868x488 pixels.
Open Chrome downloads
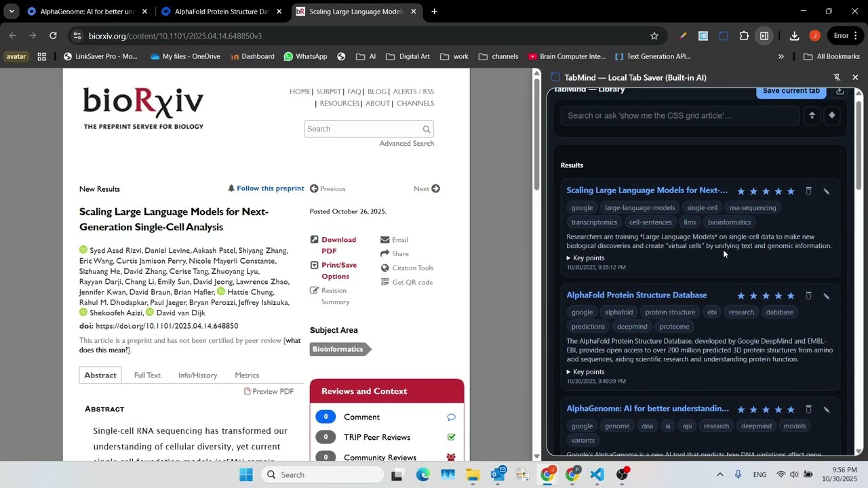[794, 36]
